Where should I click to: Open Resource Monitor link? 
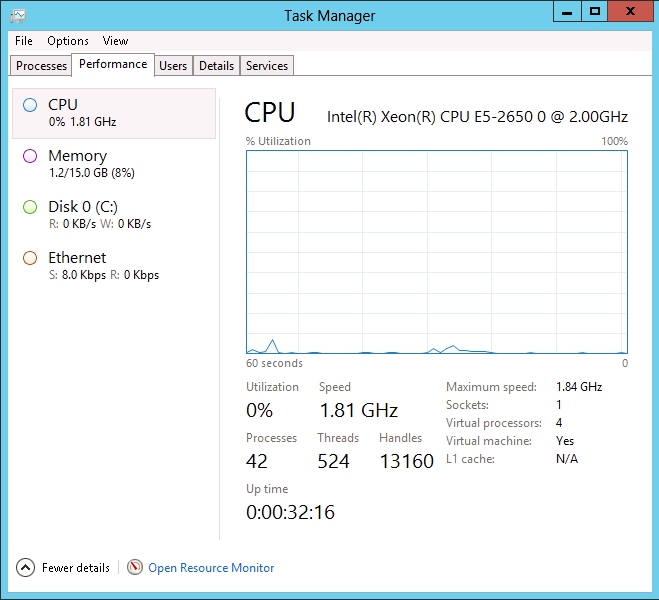pos(211,568)
